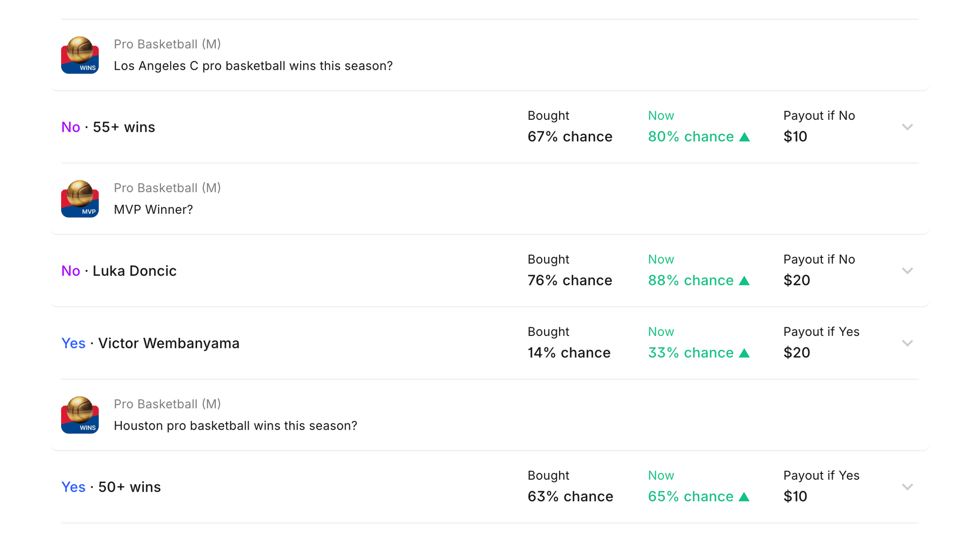Viewport: 963px width, 560px height.
Task: Open 'Los Angeles C pro basketball wins' market
Action: 253,66
